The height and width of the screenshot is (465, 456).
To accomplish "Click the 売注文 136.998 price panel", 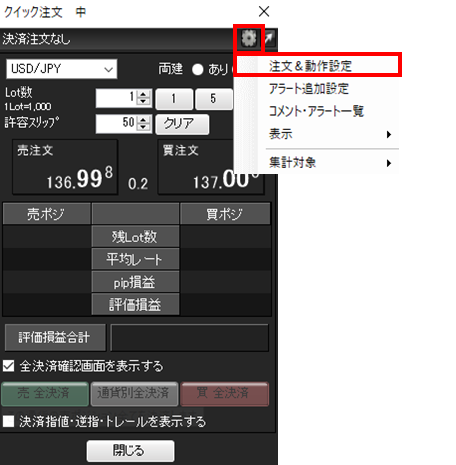I will point(65,167).
